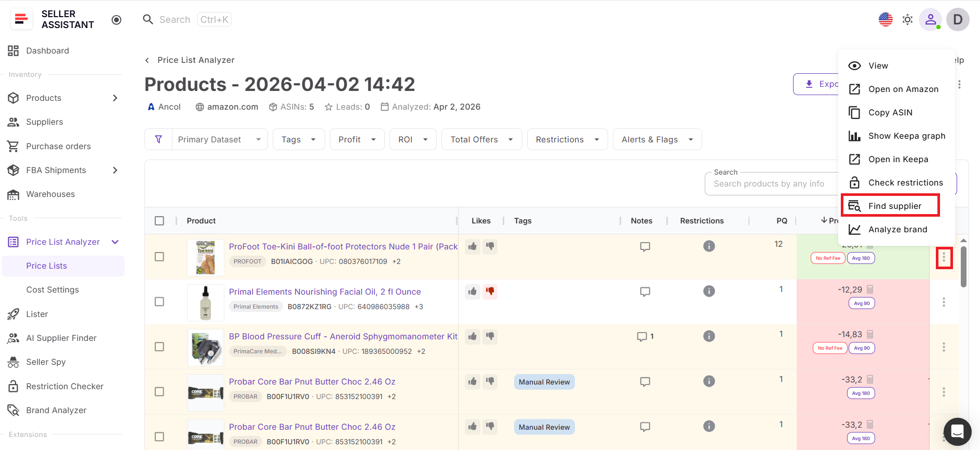
Task: Click the top search field
Action: point(187,19)
